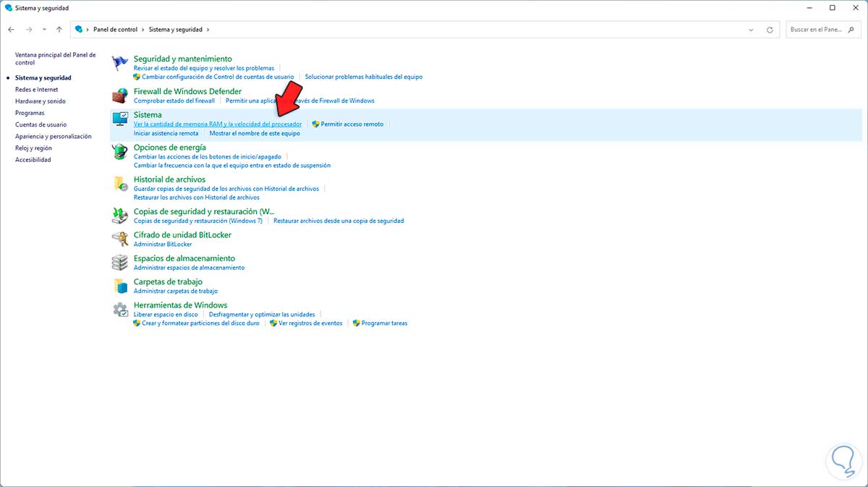The width and height of the screenshot is (868, 487).
Task: Open Comprobar estado del firewall
Action: tap(174, 101)
